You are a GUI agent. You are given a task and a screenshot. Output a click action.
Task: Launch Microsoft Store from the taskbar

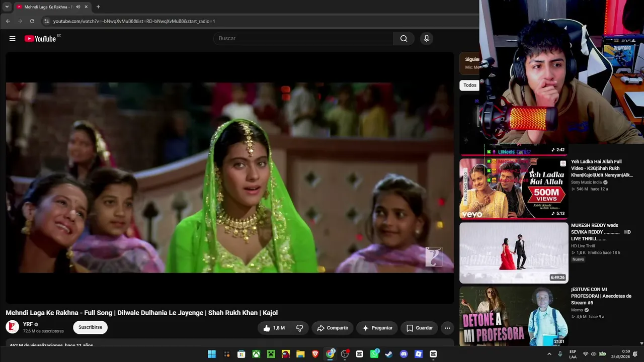pyautogui.click(x=242, y=354)
